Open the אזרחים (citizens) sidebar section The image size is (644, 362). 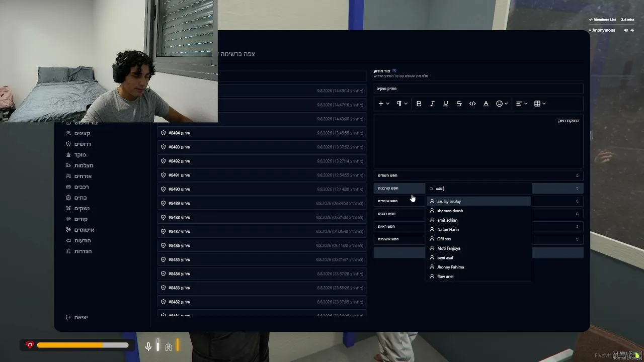(78, 176)
